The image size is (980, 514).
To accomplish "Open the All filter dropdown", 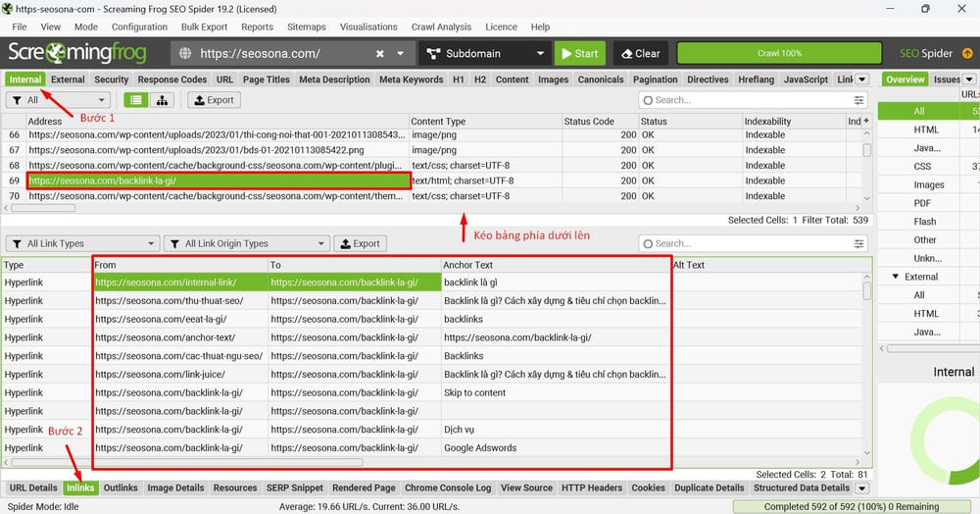I will pyautogui.click(x=58, y=100).
